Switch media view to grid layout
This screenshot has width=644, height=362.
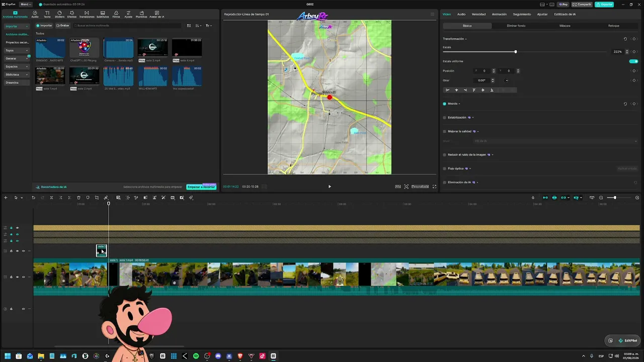[x=189, y=26]
